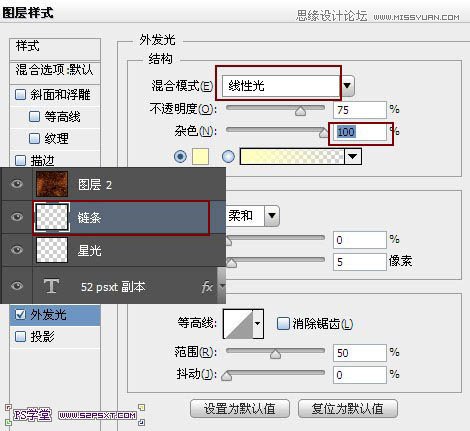Select layer named 星光
470x431 pixels.
89,250
